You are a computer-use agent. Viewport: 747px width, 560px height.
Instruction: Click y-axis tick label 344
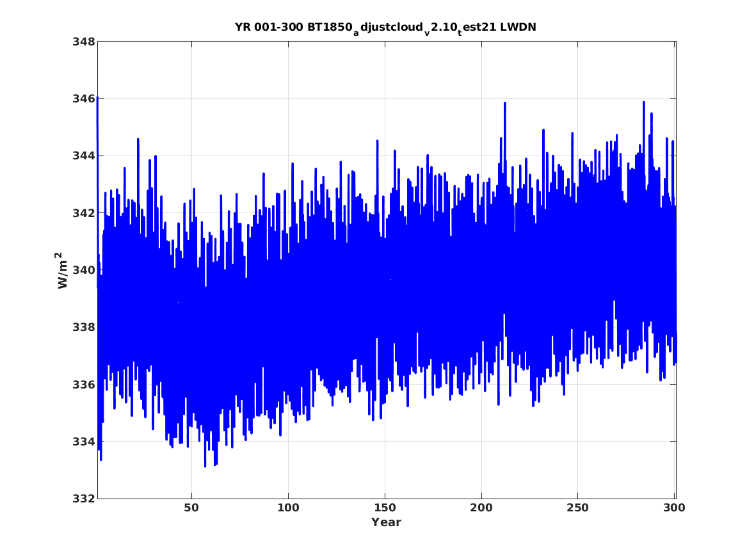[x=83, y=156]
